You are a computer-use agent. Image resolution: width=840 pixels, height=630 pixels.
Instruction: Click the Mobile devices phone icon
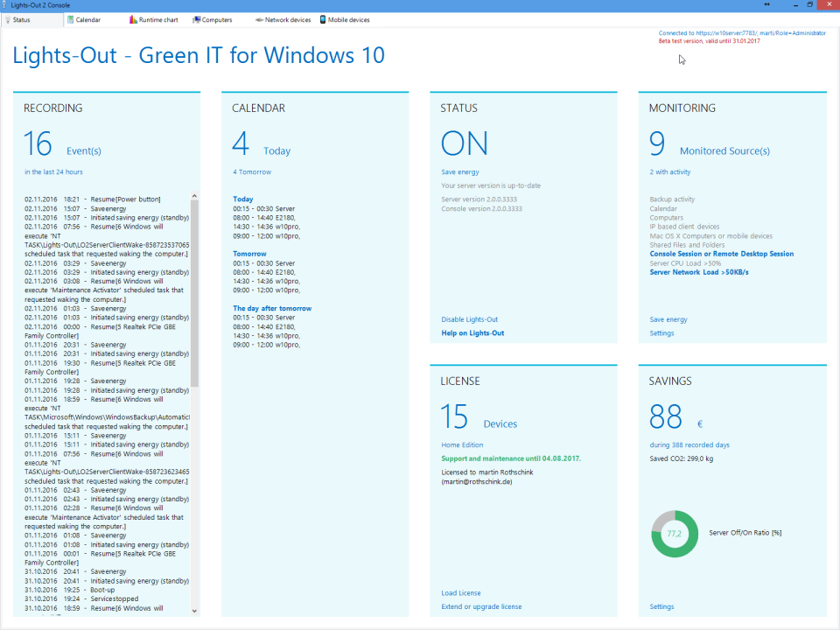[x=322, y=19]
